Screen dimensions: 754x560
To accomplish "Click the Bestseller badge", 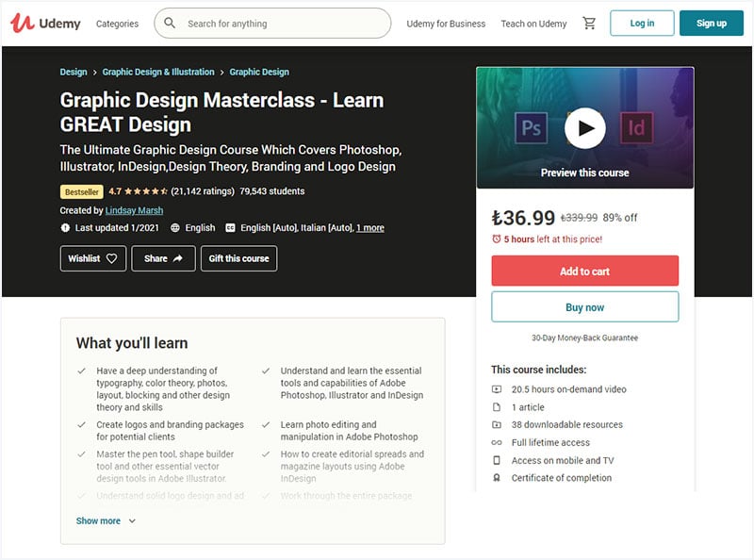I will click(82, 192).
